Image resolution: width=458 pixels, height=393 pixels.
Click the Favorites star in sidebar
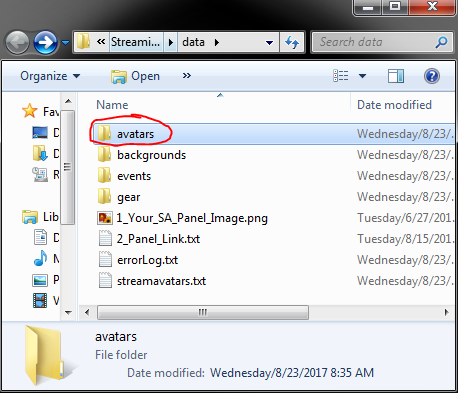click(x=29, y=111)
